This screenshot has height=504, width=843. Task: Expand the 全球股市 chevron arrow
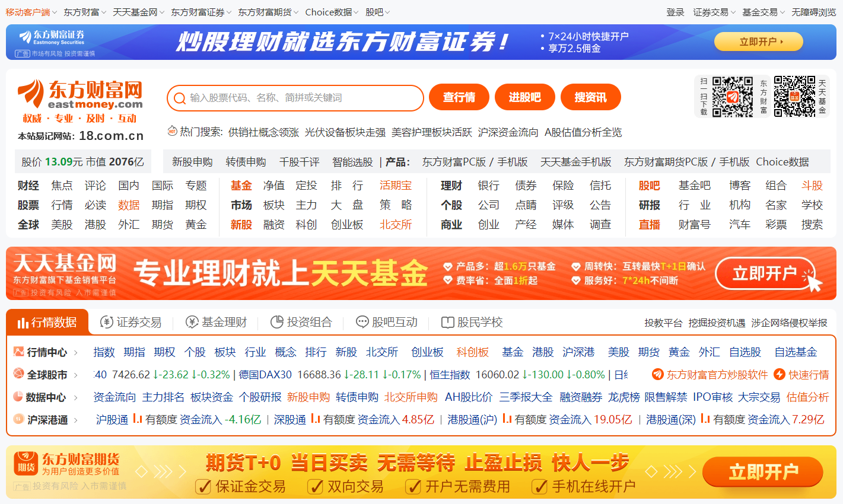pyautogui.click(x=76, y=375)
